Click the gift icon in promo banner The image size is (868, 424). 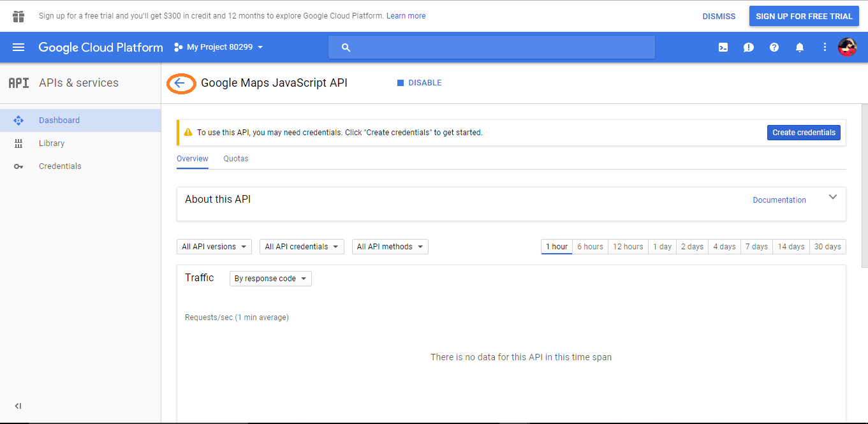(x=18, y=16)
